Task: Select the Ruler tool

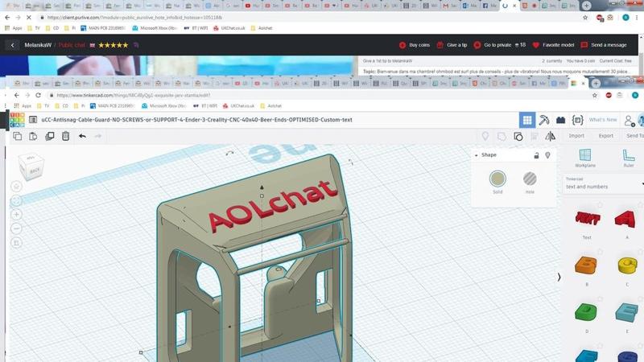Action: pos(629,158)
